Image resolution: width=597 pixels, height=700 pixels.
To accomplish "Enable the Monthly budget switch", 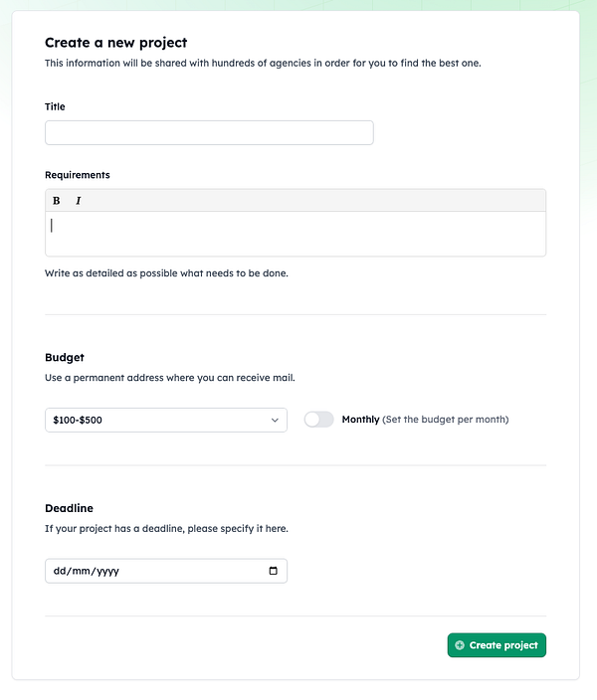I will pyautogui.click(x=318, y=420).
